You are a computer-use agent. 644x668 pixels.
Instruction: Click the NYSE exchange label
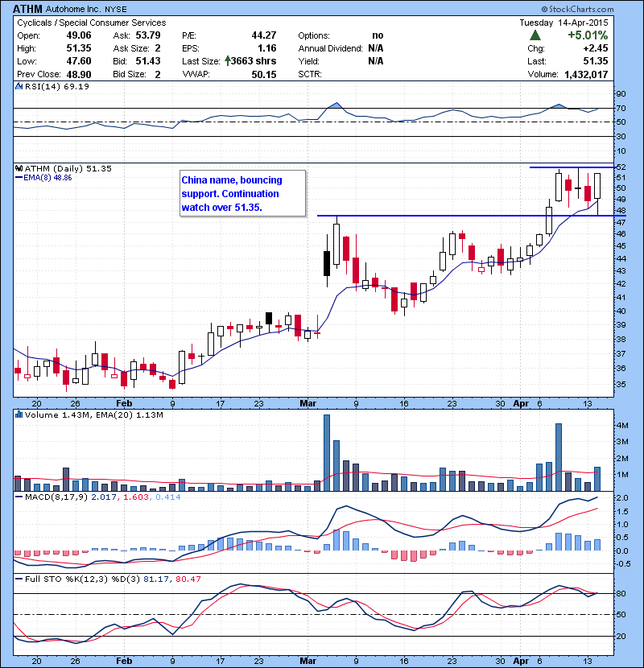pyautogui.click(x=115, y=10)
